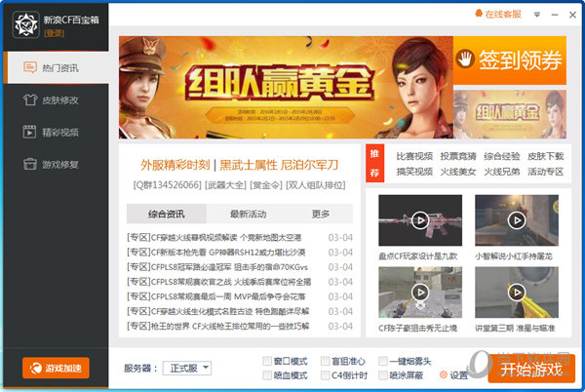The height and width of the screenshot is (392, 585).
Task: Click the 皮肤修改 shirt icon
Action: coord(30,99)
